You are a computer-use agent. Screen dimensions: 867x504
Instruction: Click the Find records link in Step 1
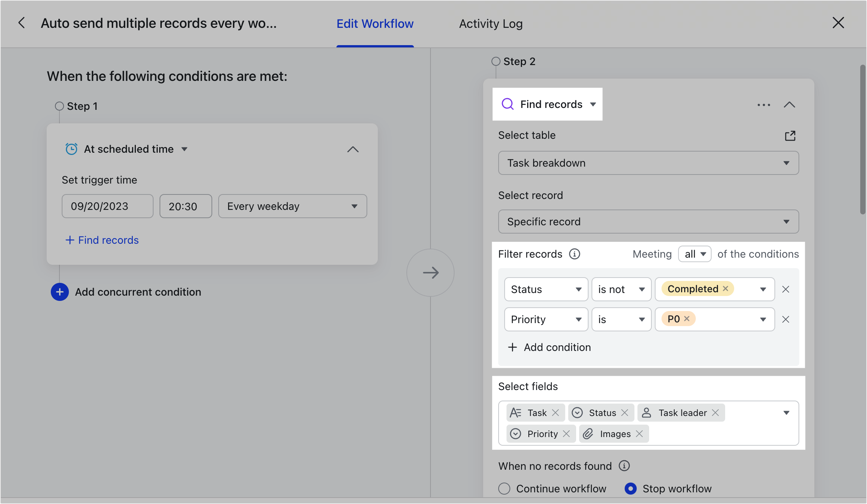click(x=102, y=240)
